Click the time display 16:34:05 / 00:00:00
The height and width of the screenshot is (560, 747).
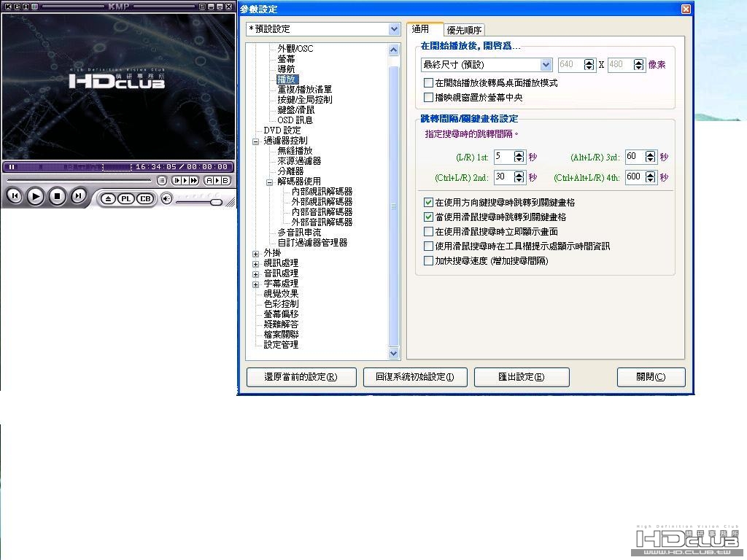(182, 167)
